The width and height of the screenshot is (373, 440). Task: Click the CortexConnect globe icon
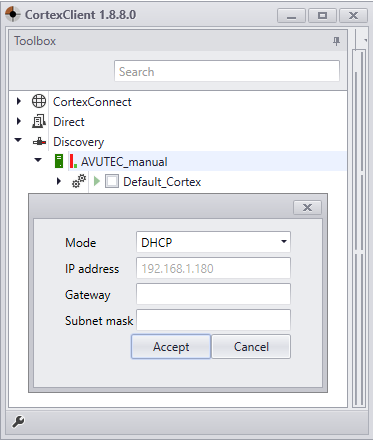[x=39, y=101]
